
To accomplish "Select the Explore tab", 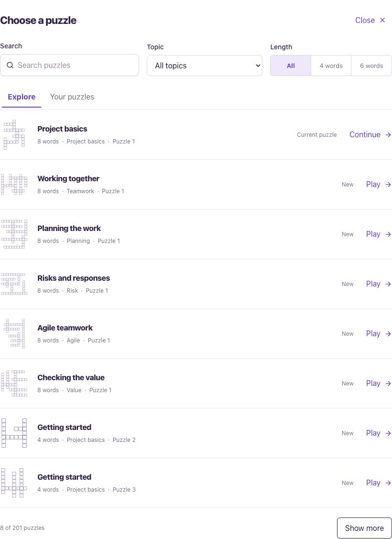I will tap(22, 97).
